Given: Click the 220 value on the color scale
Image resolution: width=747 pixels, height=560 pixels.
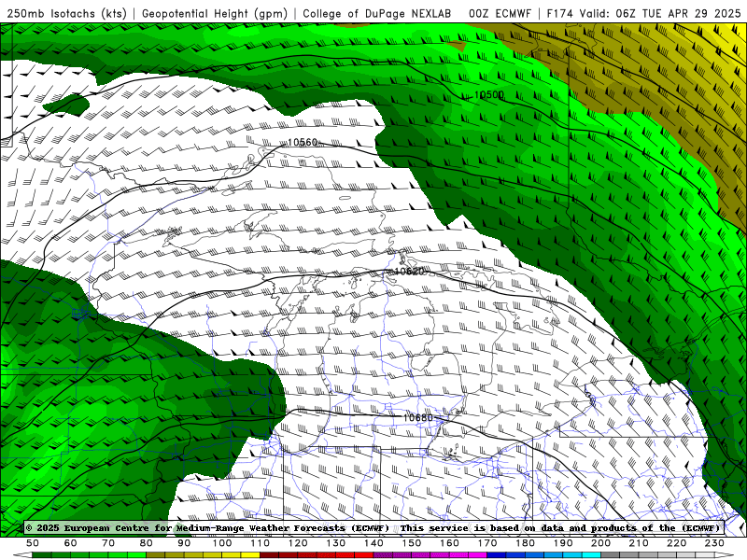Looking at the screenshot, I should [x=676, y=543].
